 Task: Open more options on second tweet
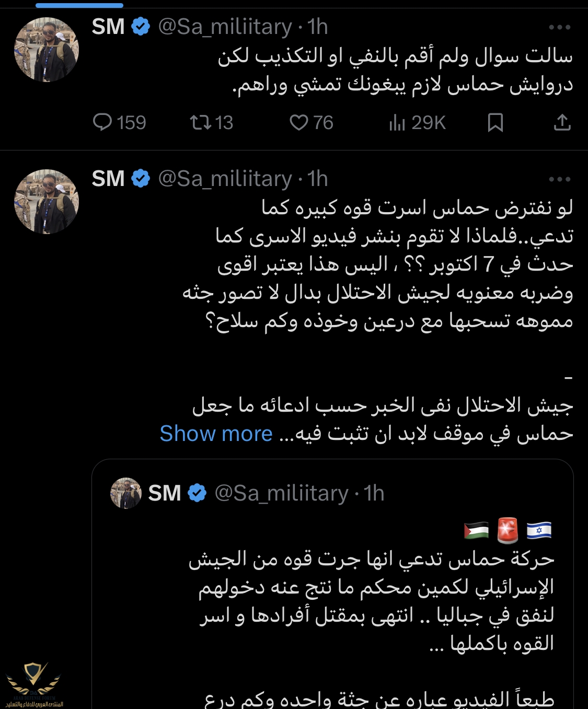coord(560,179)
